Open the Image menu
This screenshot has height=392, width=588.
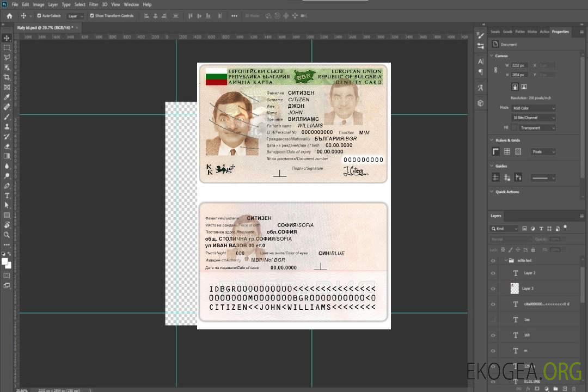pos(39,4)
